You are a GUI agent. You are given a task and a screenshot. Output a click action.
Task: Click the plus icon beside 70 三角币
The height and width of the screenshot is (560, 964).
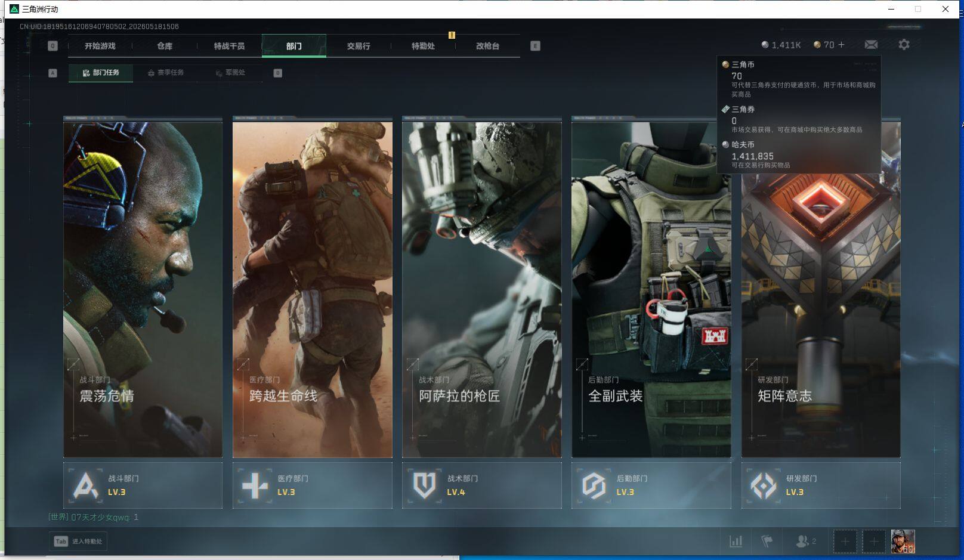(x=841, y=45)
